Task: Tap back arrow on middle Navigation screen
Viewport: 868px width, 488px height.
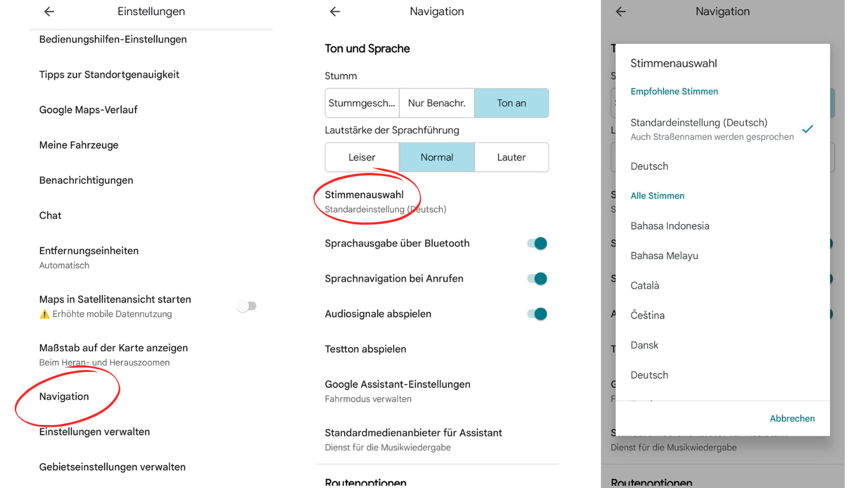Action: pos(335,11)
